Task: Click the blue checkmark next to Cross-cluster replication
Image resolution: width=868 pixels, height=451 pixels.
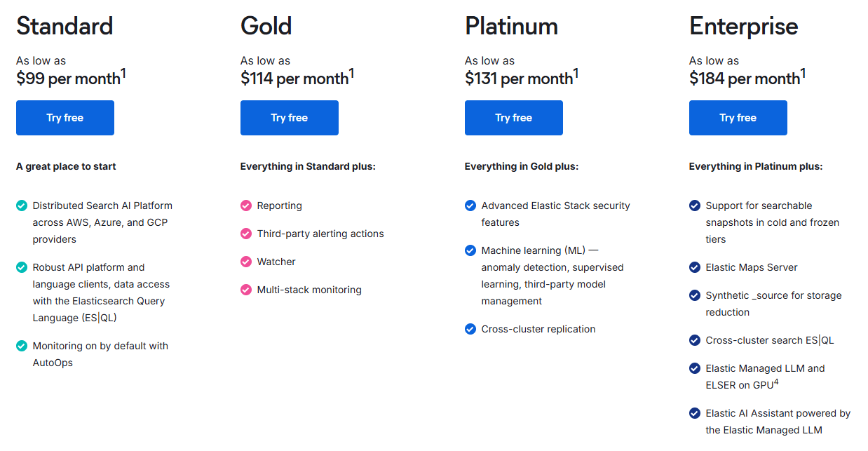Action: click(x=470, y=329)
